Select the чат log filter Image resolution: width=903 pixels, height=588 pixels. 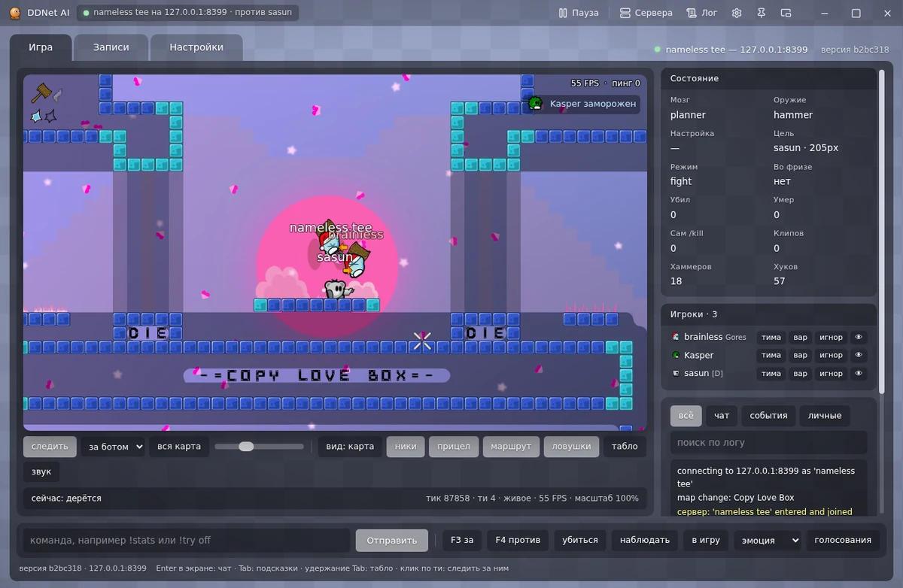tap(722, 416)
